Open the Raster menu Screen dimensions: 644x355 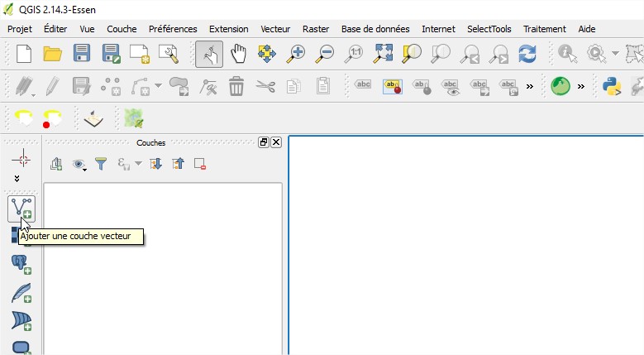tap(316, 29)
